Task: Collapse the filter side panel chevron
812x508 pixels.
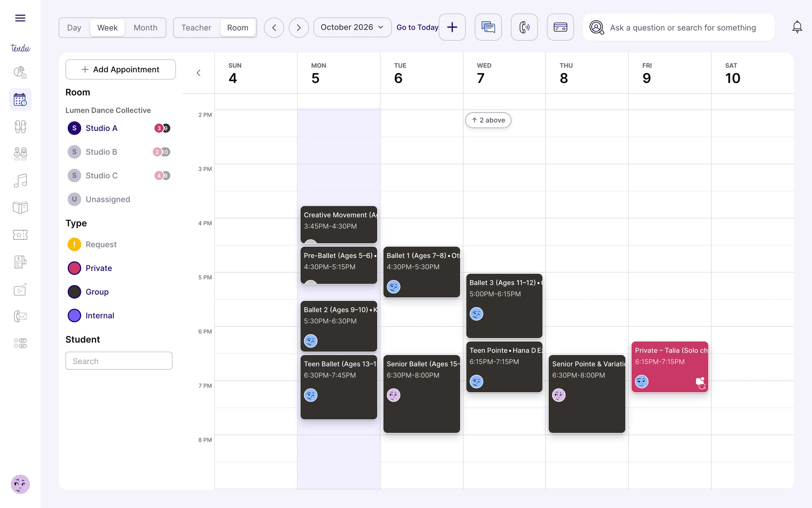Action: coord(199,73)
